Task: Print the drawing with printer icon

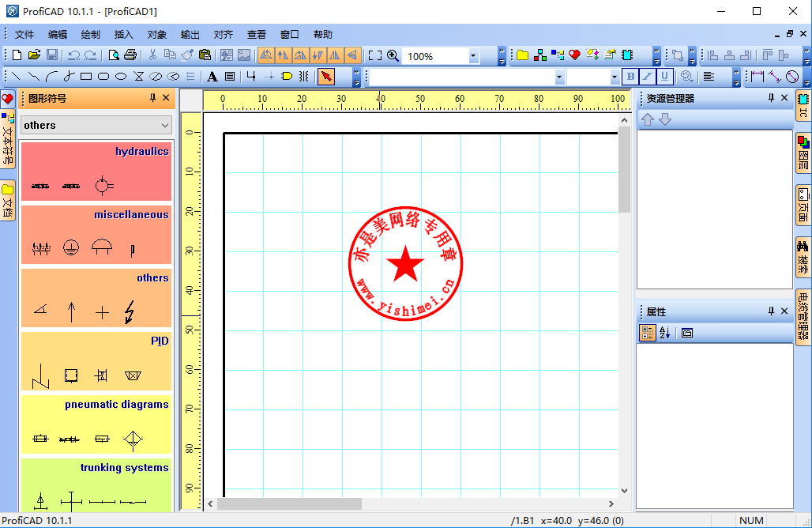Action: [x=130, y=55]
